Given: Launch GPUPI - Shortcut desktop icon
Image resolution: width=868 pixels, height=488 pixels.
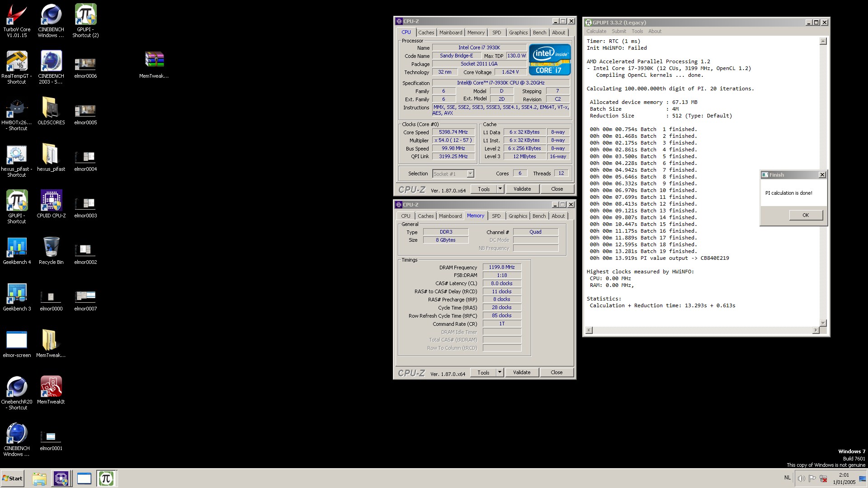Looking at the screenshot, I should pos(17,207).
